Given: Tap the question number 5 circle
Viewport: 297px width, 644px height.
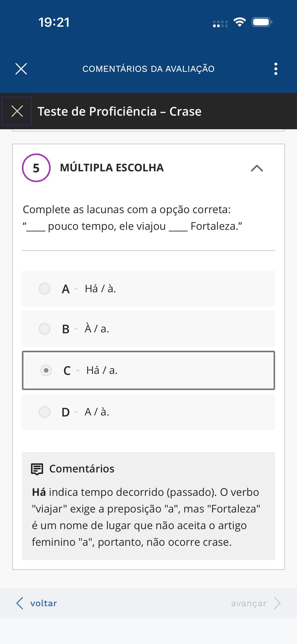Looking at the screenshot, I should 36,168.
